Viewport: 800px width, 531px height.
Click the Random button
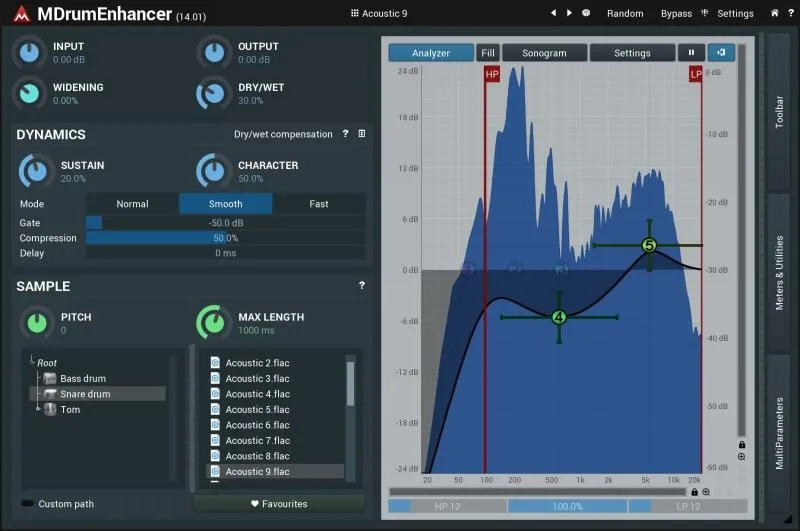[625, 14]
